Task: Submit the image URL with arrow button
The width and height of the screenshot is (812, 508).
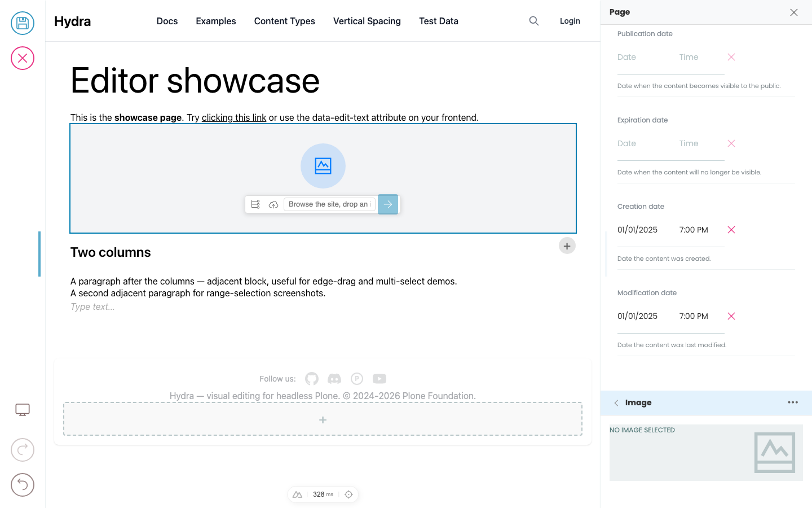Action: 388,204
